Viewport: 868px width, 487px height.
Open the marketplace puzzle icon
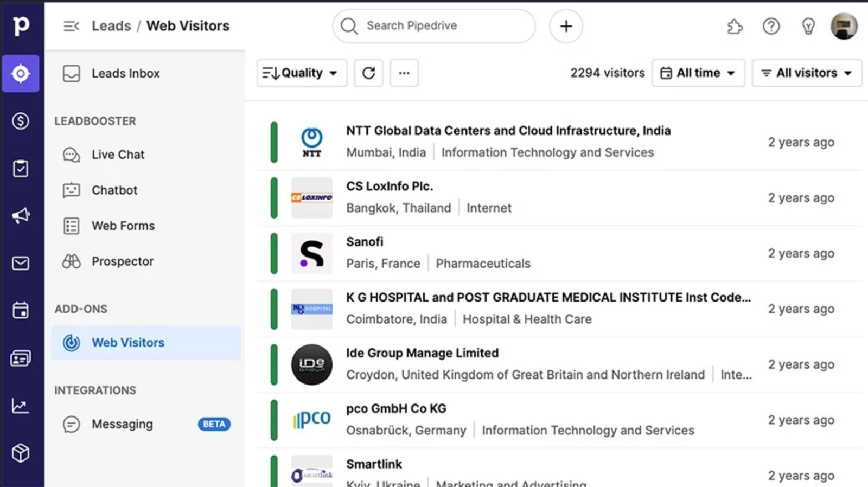point(735,26)
